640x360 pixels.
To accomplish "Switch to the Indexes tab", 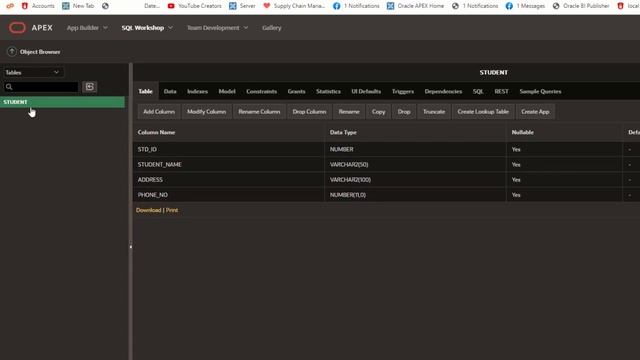I will [x=198, y=91].
